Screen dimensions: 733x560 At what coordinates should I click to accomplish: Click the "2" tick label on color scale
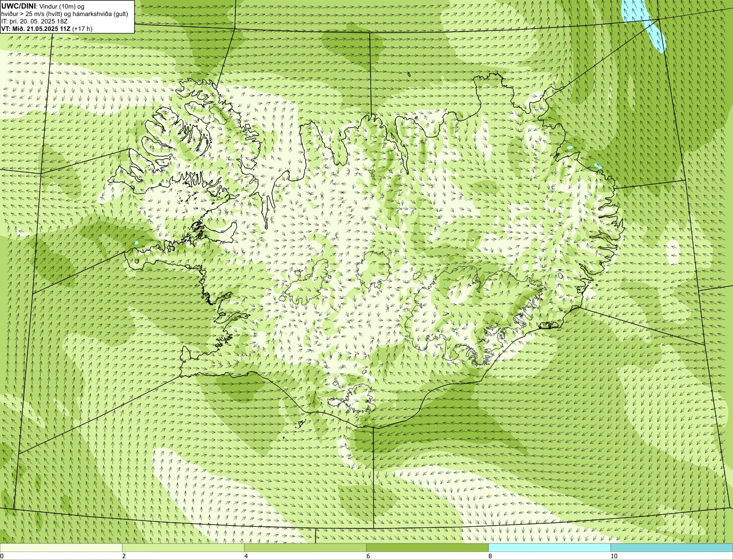pos(124,556)
